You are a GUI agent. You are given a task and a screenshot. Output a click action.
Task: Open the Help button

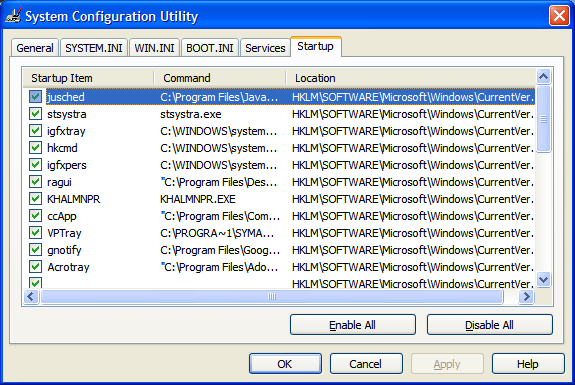[528, 364]
